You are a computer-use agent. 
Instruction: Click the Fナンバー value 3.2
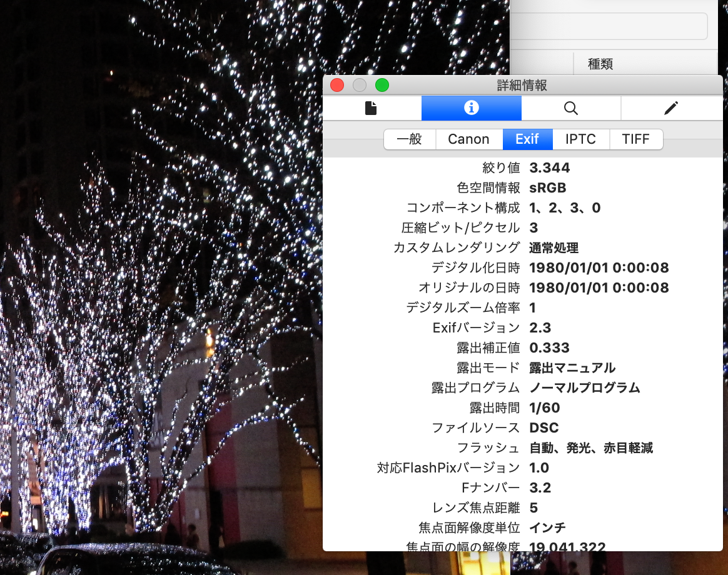tap(540, 487)
